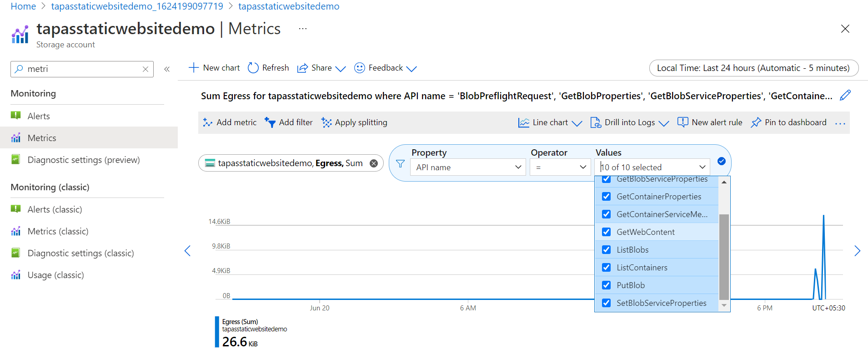Uncheck PutBlob value

click(607, 285)
